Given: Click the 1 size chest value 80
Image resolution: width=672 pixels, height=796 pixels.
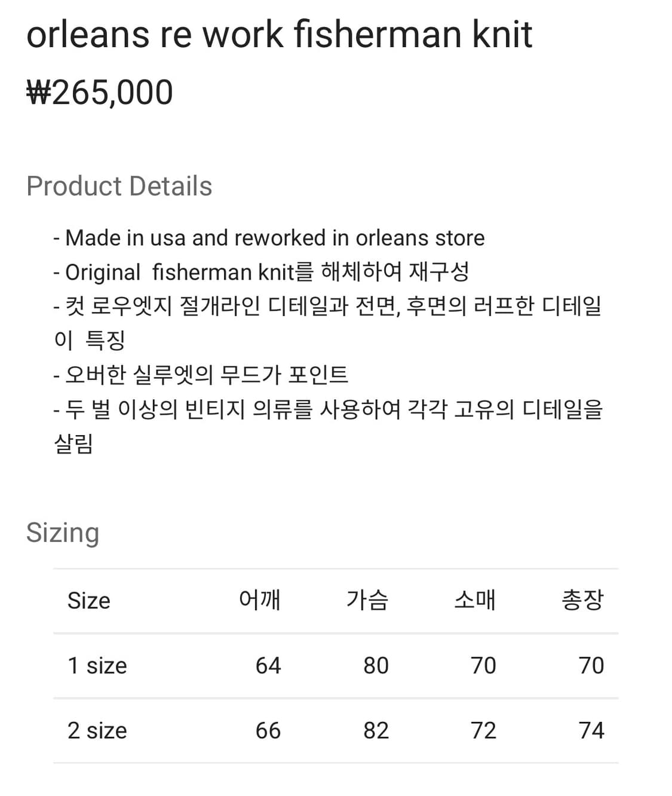Looking at the screenshot, I should coord(376,665).
